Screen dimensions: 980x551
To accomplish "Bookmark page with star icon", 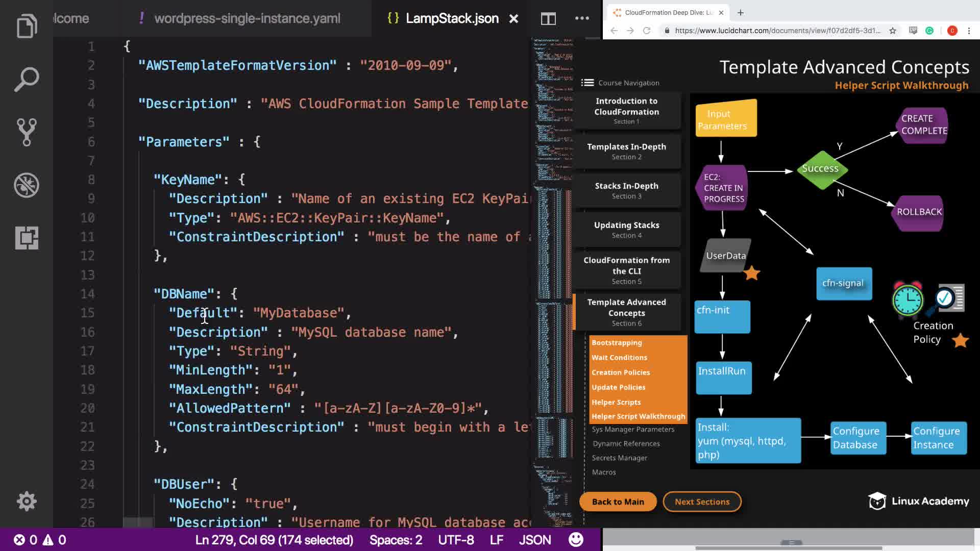I will 893,31.
